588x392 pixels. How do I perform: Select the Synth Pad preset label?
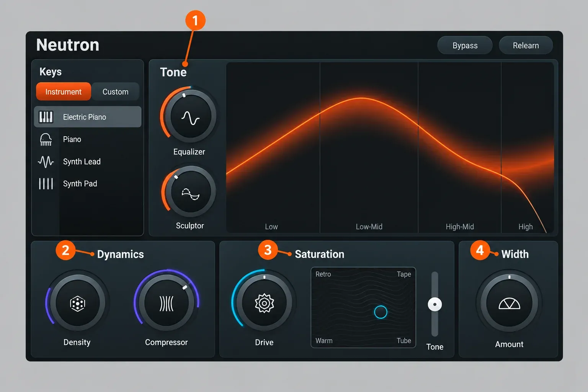[80, 184]
